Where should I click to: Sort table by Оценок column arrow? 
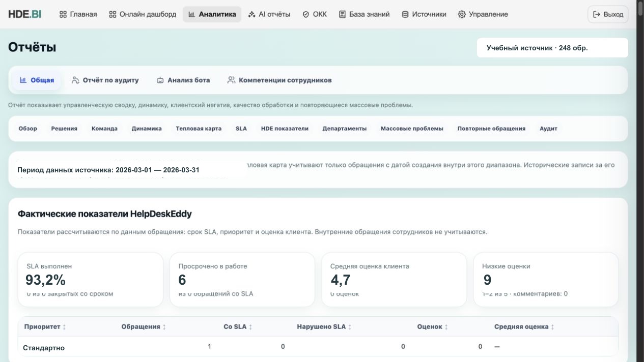point(446,327)
